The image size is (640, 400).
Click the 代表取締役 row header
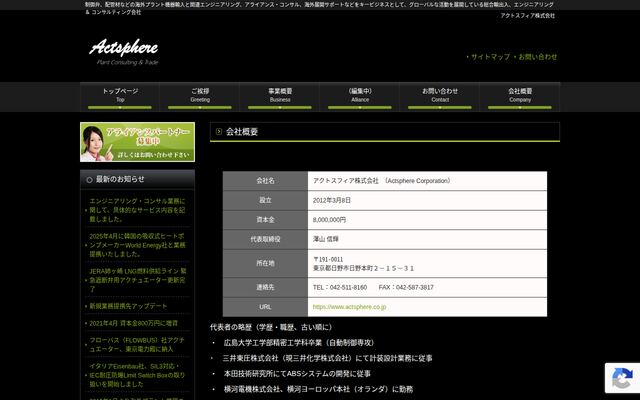(x=265, y=239)
